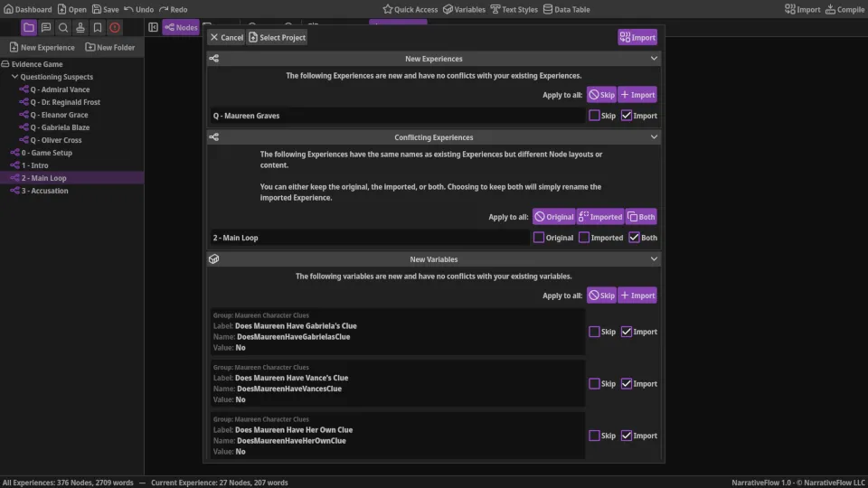Collapse the Conflicting Experiences section chevron
This screenshot has width=868, height=488.
point(654,137)
